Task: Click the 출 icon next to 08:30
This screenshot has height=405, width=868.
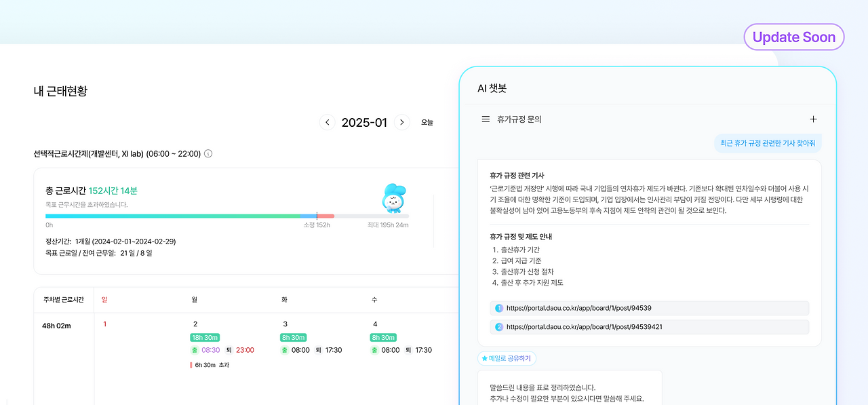Action: (x=194, y=350)
